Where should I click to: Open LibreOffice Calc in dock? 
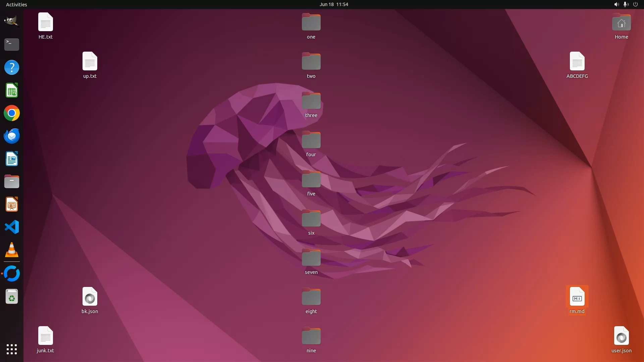pyautogui.click(x=11, y=90)
